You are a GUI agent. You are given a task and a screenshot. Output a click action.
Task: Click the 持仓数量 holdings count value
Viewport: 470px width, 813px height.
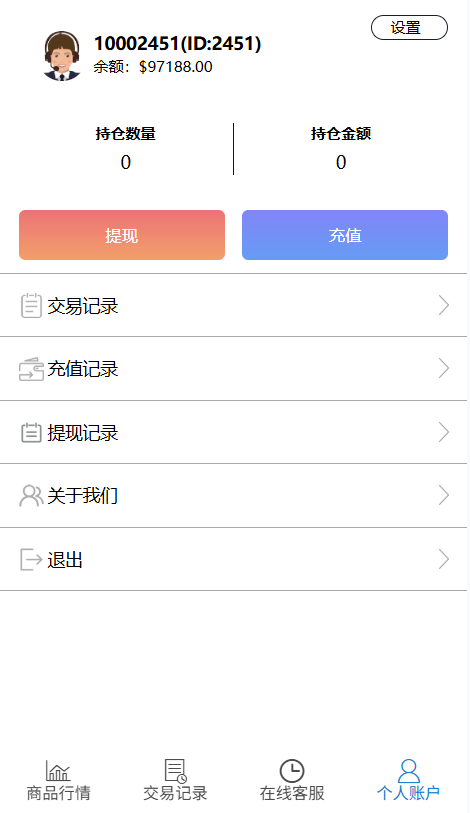pos(126,162)
